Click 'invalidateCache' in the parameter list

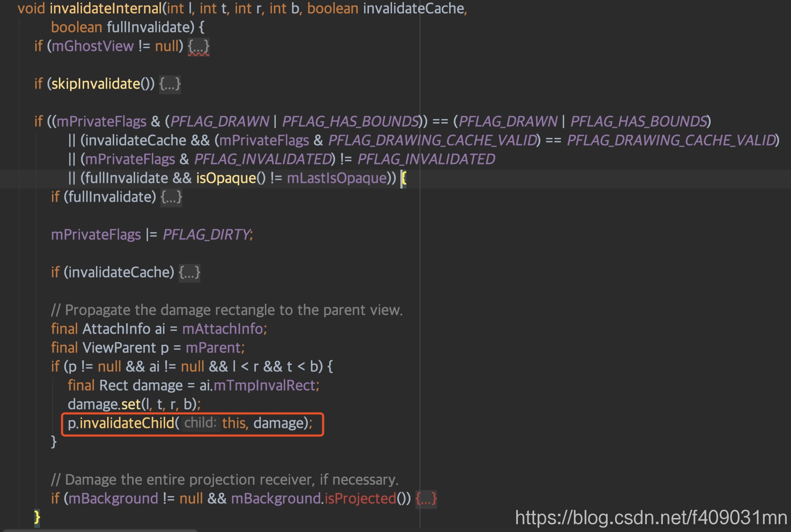pos(414,9)
